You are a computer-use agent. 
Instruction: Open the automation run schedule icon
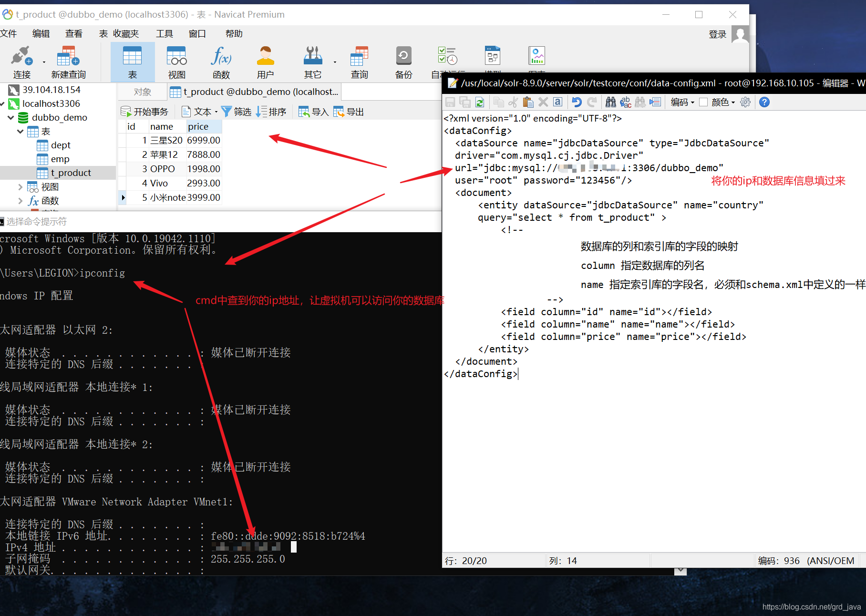coord(447,56)
